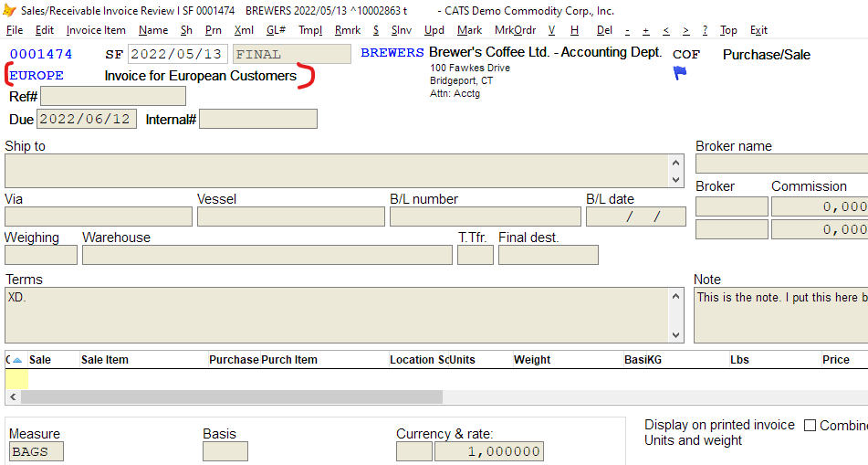The height and width of the screenshot is (465, 868).
Task: Click the FINAL status field
Action: tap(292, 54)
